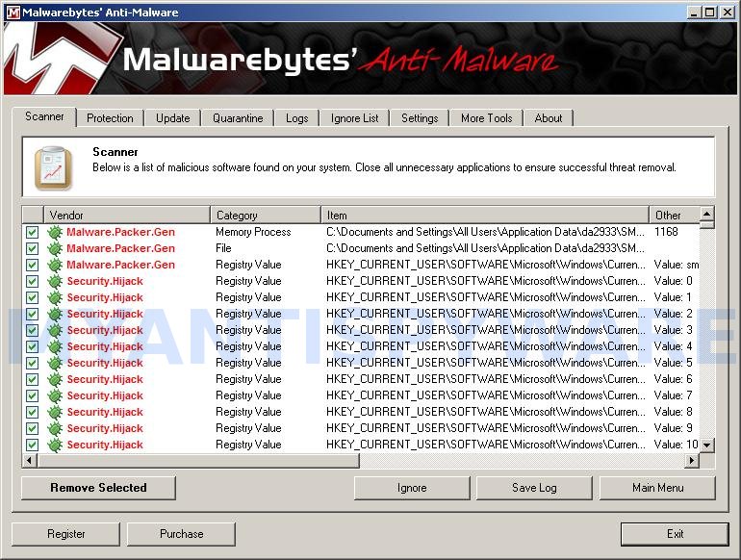
Task: Click the 'Value: 3' cell
Action: 673,330
